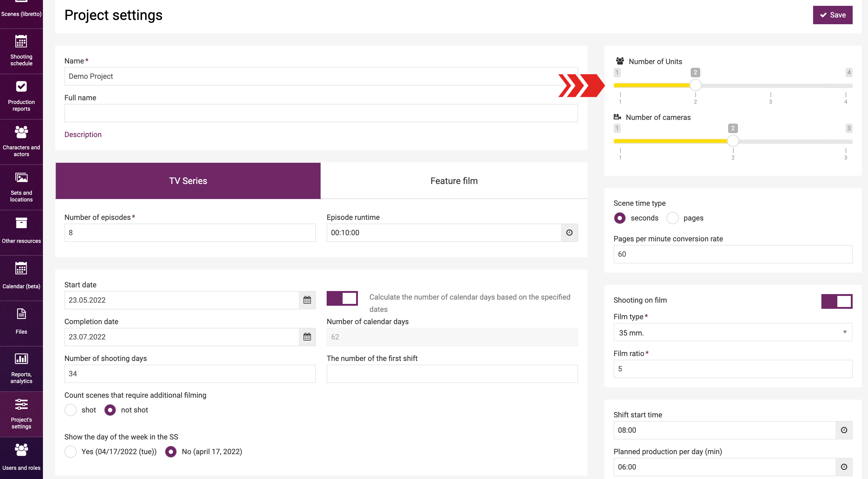Expand the Film type dropdown
868x479 pixels.
point(733,332)
